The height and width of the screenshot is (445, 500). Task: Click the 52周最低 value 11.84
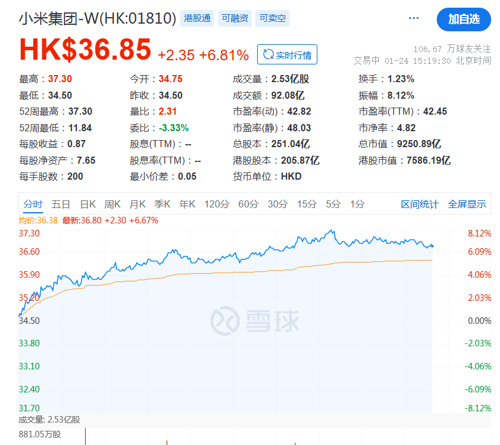pos(80,128)
